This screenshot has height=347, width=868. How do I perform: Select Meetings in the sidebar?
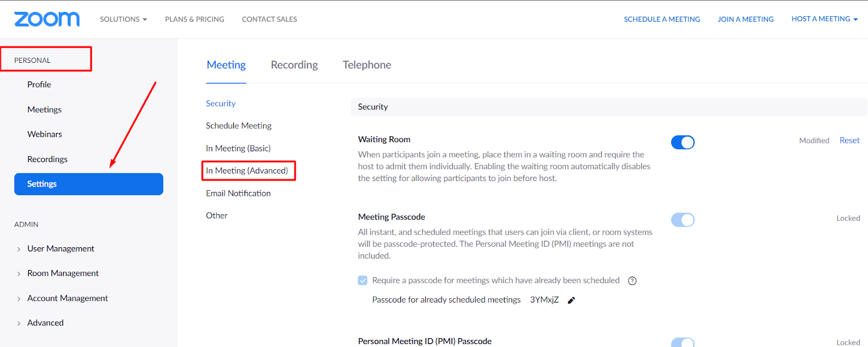44,110
